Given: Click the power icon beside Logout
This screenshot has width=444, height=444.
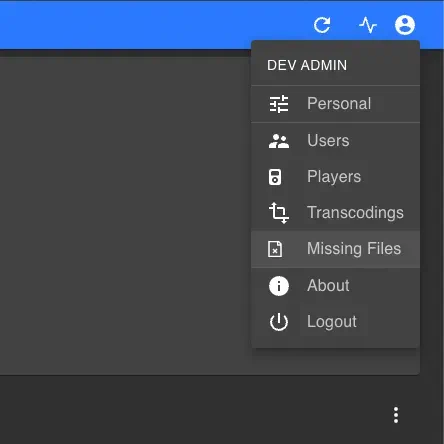Looking at the screenshot, I should pyautogui.click(x=279, y=322).
